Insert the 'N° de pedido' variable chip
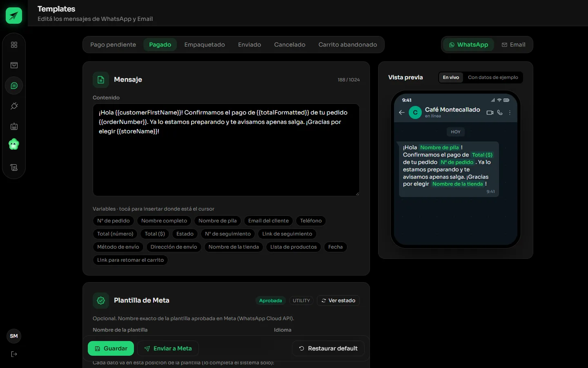 [x=114, y=221]
